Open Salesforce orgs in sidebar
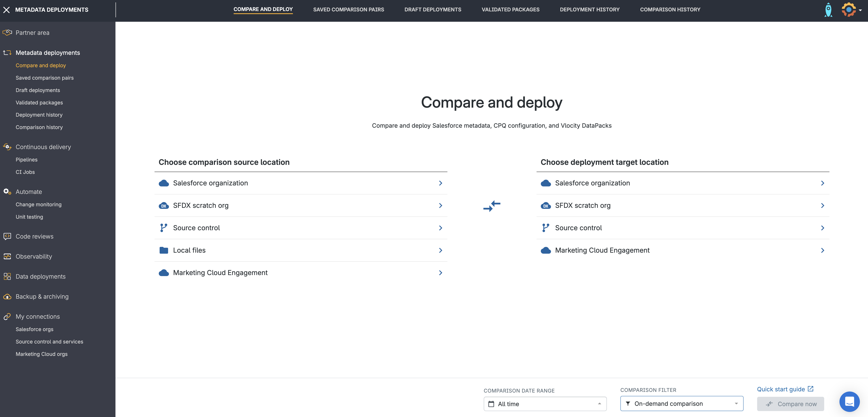Viewport: 868px width, 417px height. coord(34,329)
